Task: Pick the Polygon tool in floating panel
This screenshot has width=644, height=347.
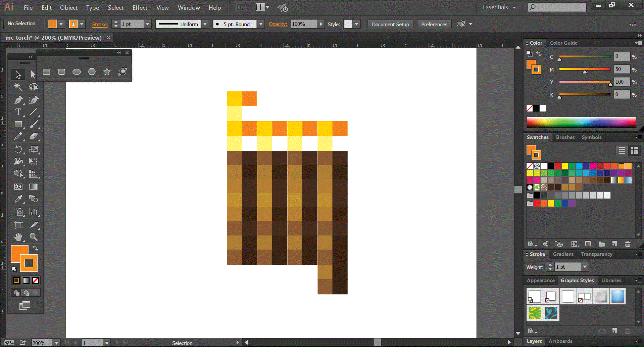Action: [92, 72]
